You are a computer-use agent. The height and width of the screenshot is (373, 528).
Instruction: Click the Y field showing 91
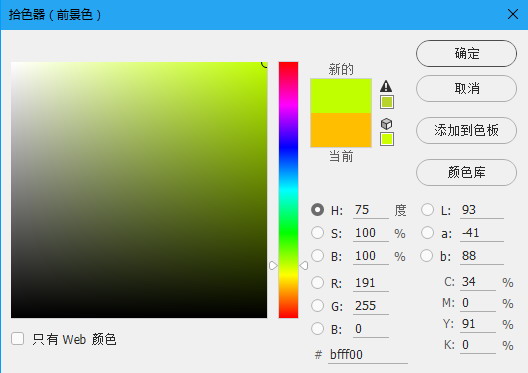click(478, 324)
